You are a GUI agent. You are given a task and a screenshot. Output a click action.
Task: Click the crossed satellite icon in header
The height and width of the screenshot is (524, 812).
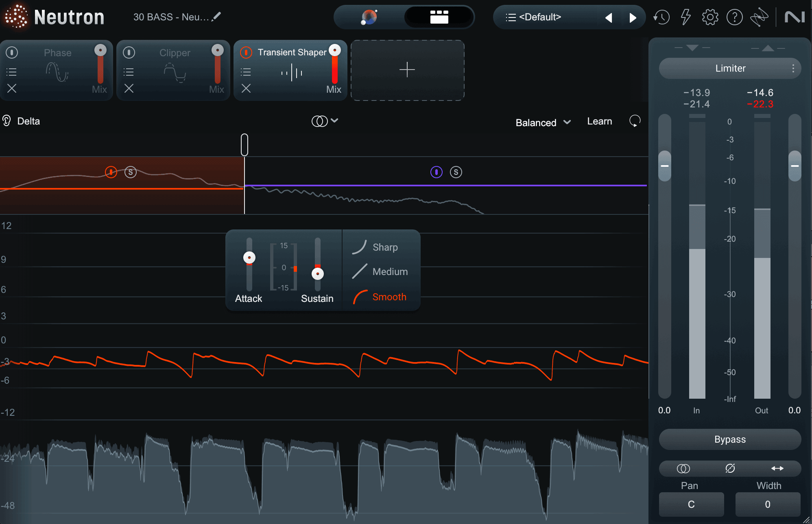(x=759, y=17)
